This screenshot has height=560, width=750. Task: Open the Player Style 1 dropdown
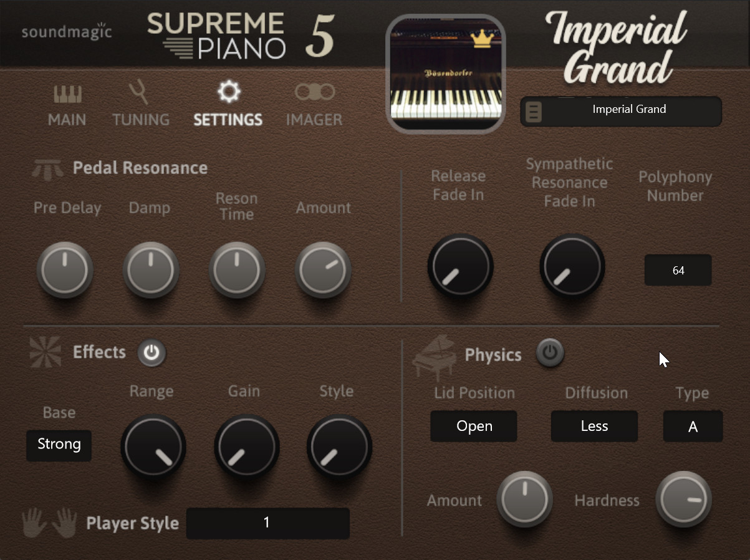[268, 523]
